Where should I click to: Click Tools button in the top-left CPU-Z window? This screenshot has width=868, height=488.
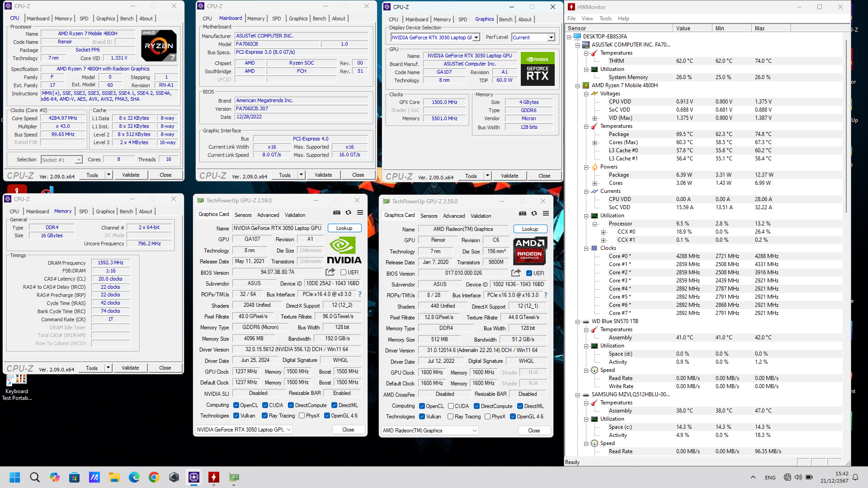(92, 175)
